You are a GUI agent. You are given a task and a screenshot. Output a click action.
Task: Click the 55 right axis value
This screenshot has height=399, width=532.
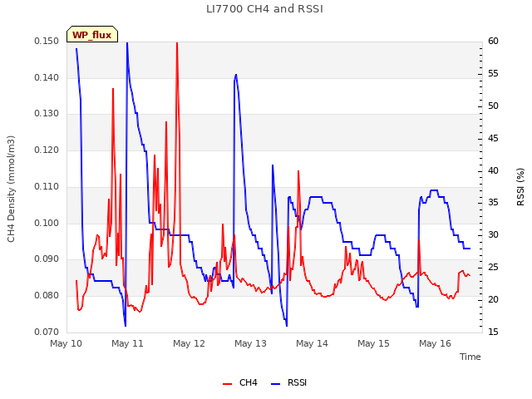click(493, 74)
